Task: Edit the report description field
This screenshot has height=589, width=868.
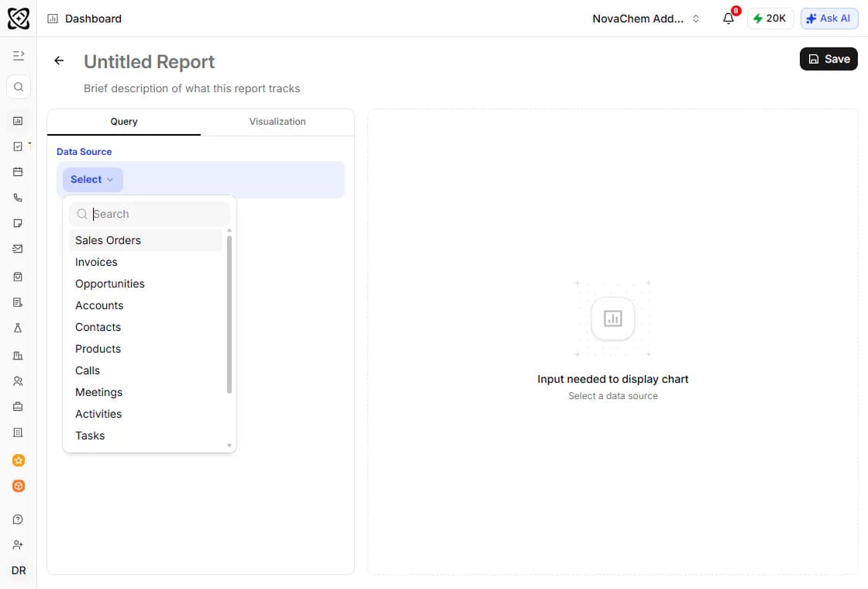Action: (191, 88)
